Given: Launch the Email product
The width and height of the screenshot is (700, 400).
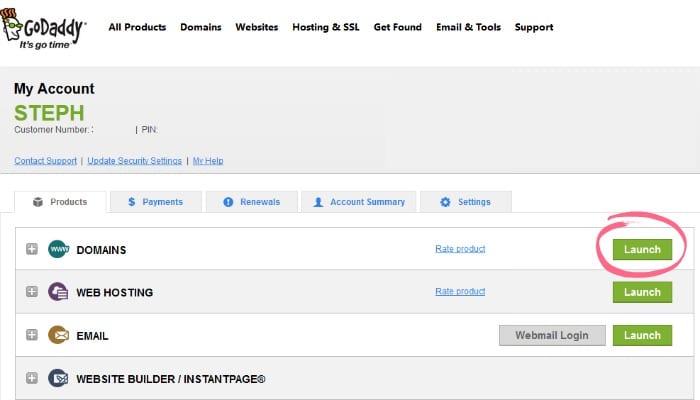Looking at the screenshot, I should [x=642, y=335].
